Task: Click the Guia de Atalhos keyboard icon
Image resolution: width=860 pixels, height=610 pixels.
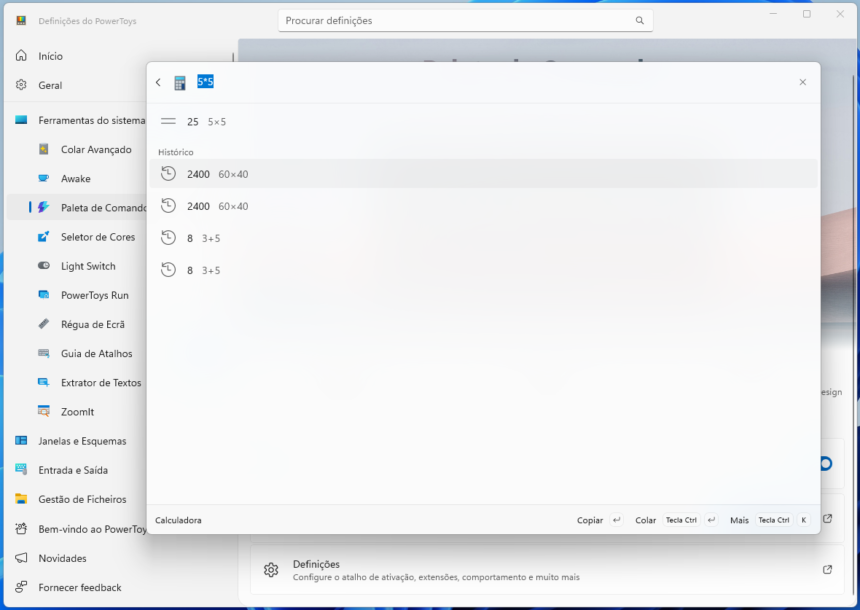Action: coord(43,353)
